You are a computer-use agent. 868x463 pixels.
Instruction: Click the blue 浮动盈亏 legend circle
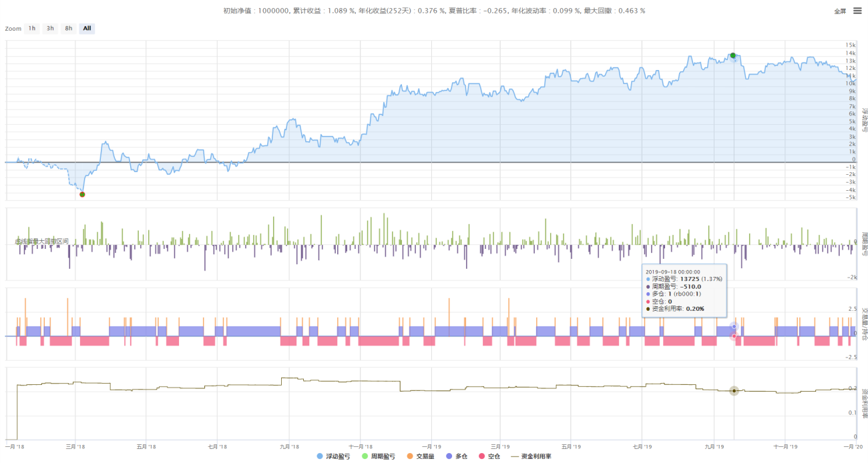pyautogui.click(x=320, y=456)
